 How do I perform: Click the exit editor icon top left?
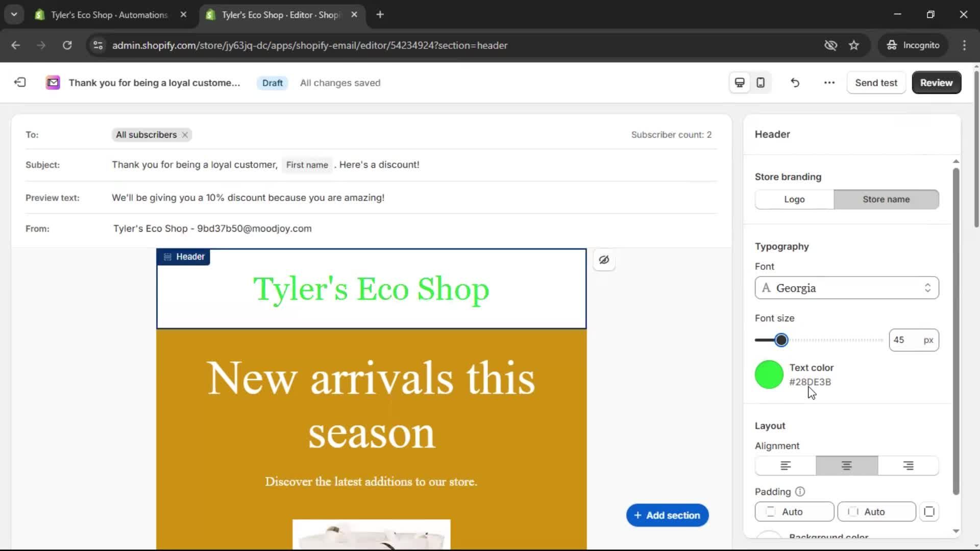pyautogui.click(x=19, y=82)
